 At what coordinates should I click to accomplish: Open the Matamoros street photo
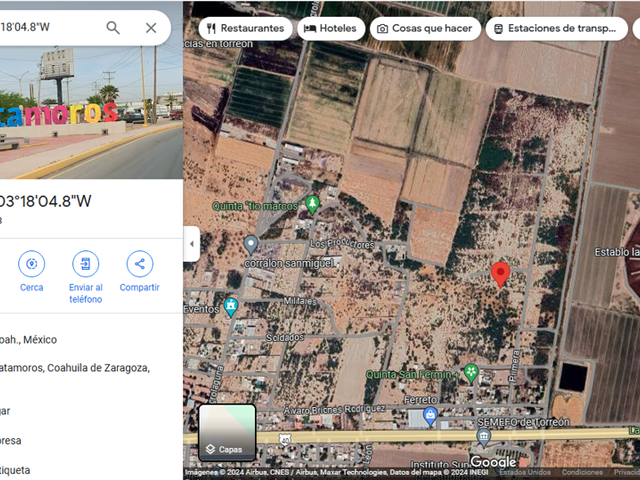coord(91,112)
